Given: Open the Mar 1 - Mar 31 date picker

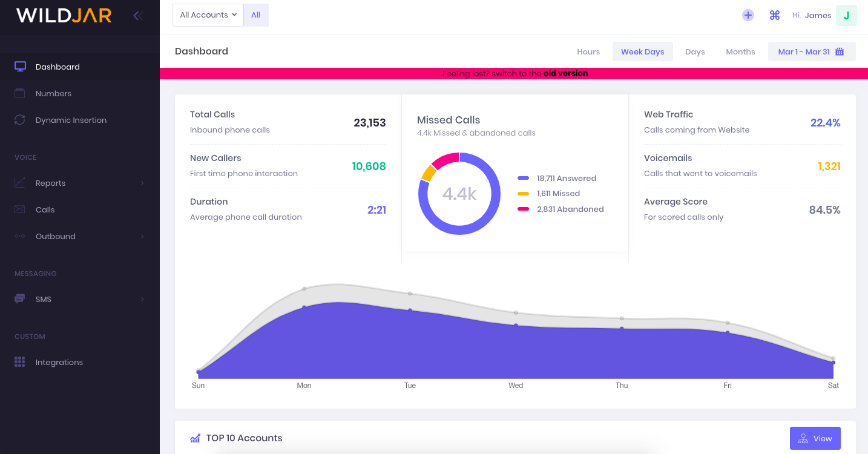Looking at the screenshot, I should click(x=812, y=51).
